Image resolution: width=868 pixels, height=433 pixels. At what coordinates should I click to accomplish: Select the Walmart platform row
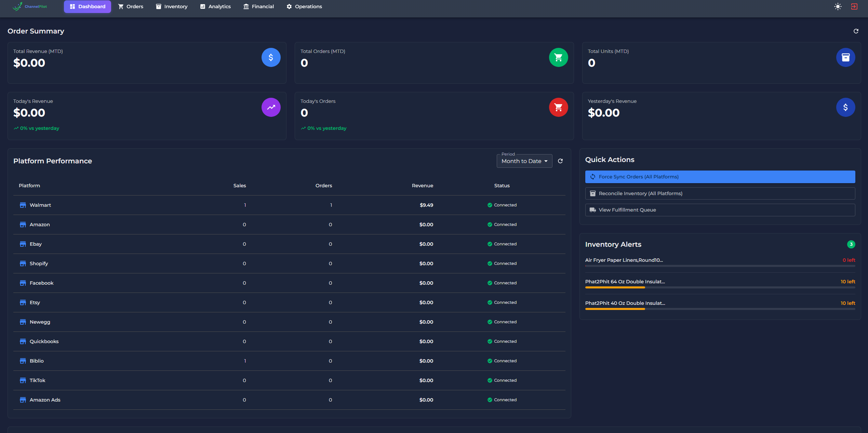tap(40, 205)
